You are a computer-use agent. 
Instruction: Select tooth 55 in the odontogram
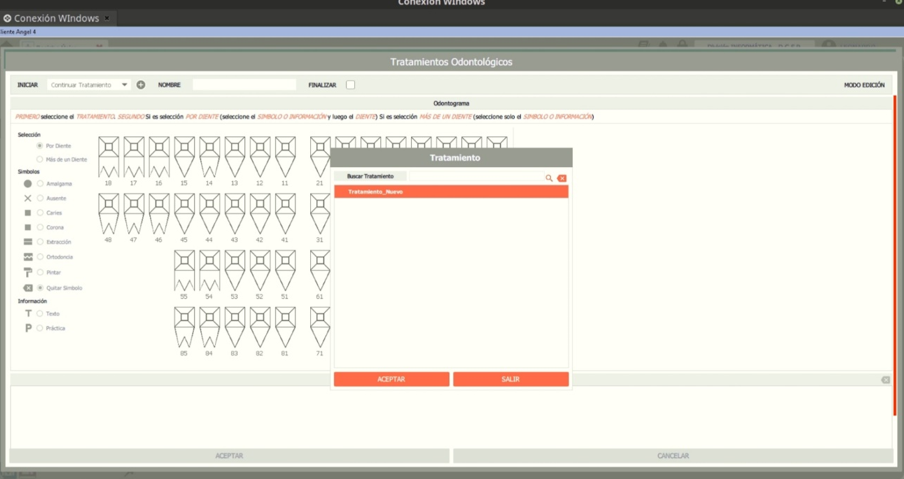184,270
